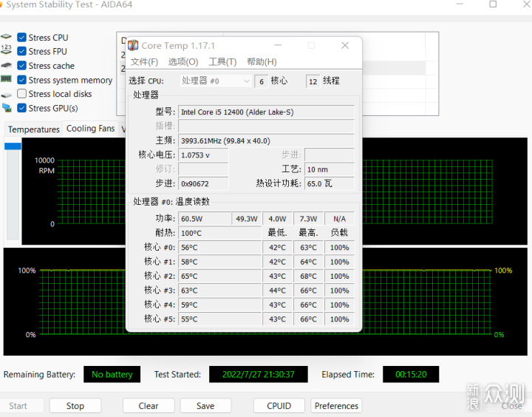Click the 10 nm process value
The height and width of the screenshot is (417, 532).
(x=329, y=169)
